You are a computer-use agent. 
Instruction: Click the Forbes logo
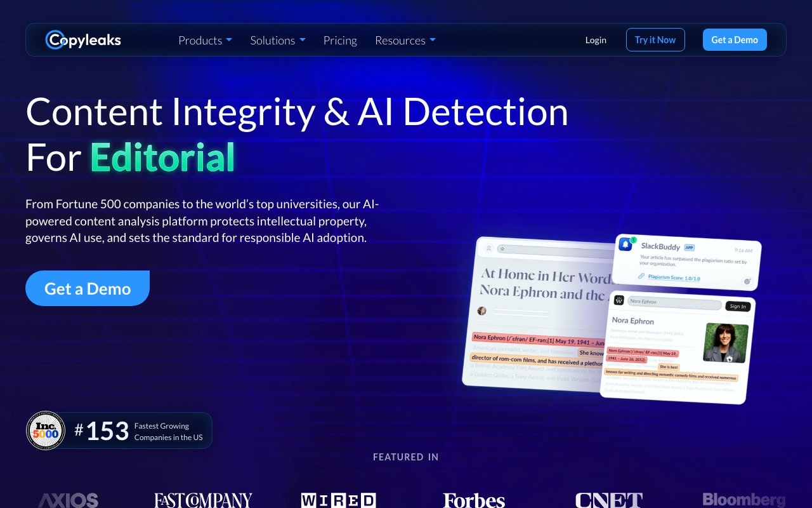tap(474, 500)
